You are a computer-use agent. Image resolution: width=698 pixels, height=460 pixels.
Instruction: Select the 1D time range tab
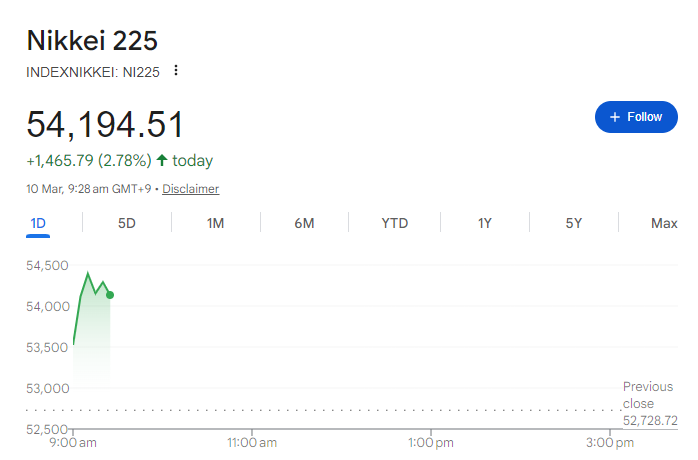point(39,223)
